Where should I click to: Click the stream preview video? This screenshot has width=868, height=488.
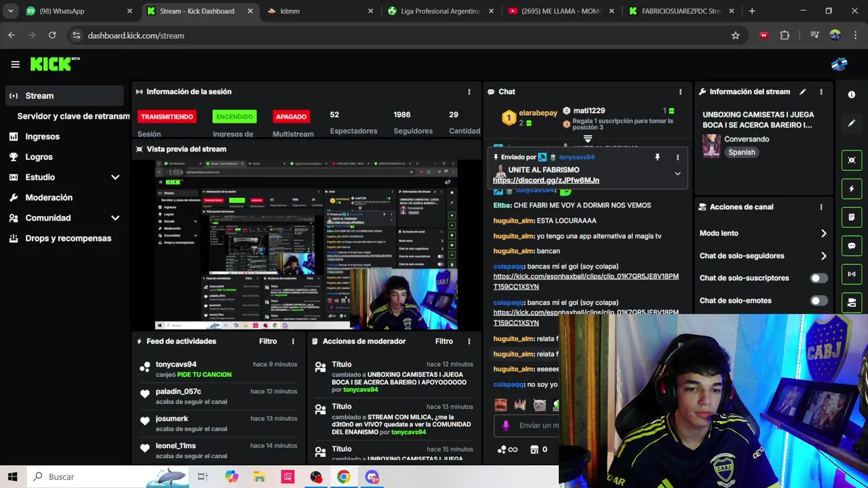pyautogui.click(x=307, y=245)
